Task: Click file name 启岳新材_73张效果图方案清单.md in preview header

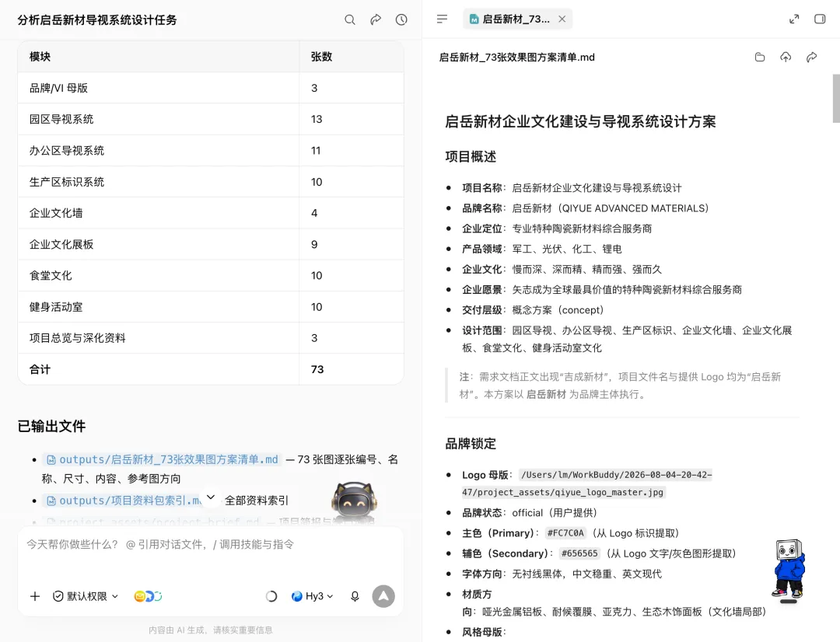Action: click(516, 58)
